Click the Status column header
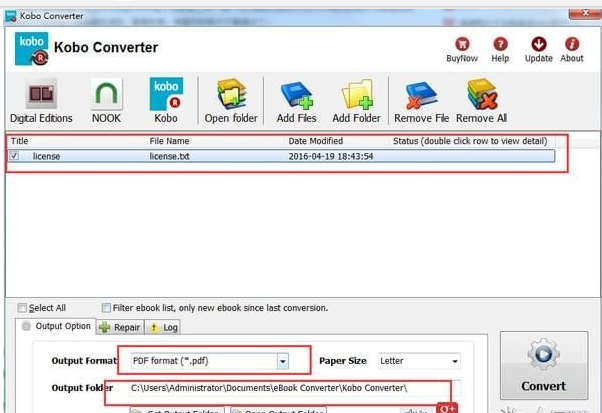Image resolution: width=602 pixels, height=413 pixels. pos(470,141)
